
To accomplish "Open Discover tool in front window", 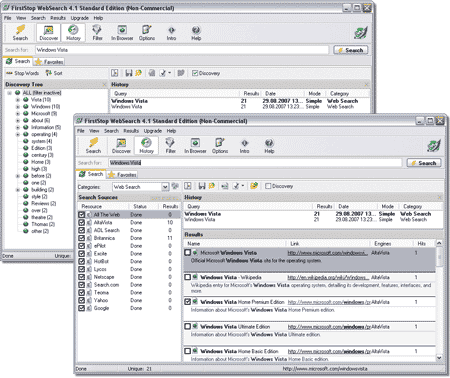I will coord(121,146).
